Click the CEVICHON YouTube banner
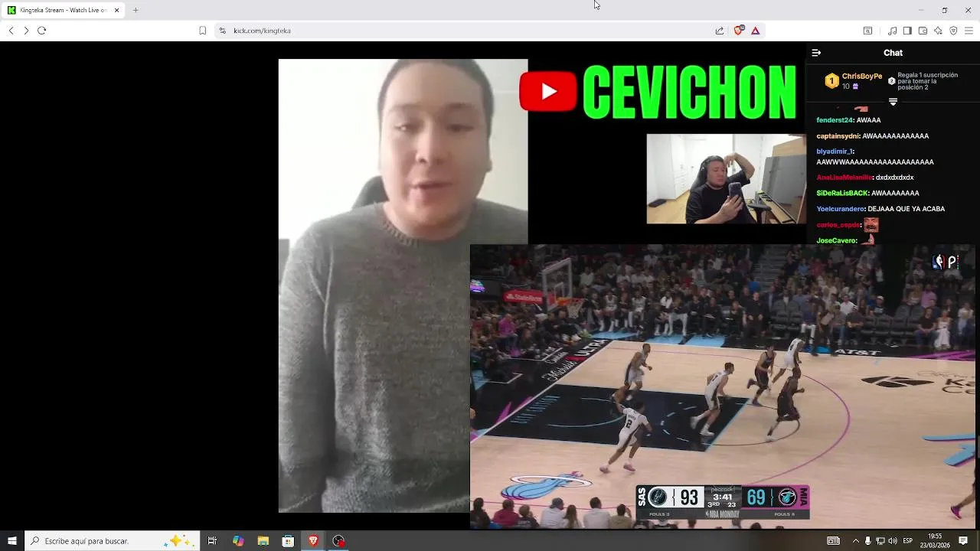This screenshot has height=551, width=980. (658, 92)
